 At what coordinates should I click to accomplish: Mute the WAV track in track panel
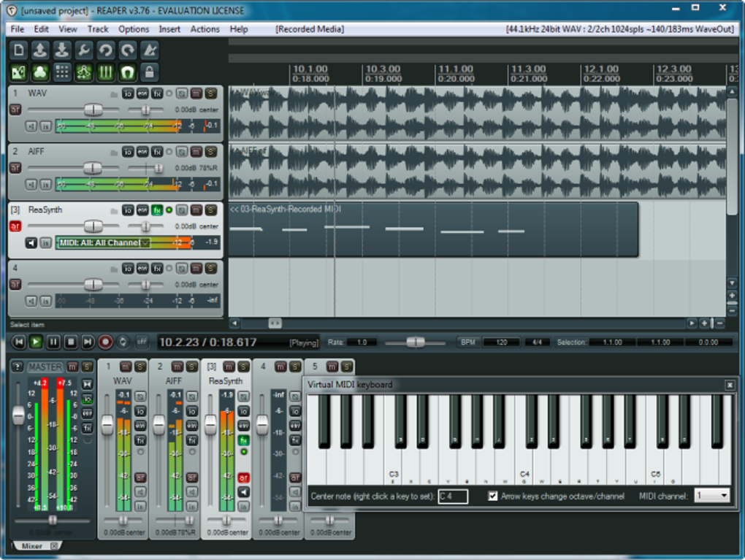pyautogui.click(x=196, y=93)
